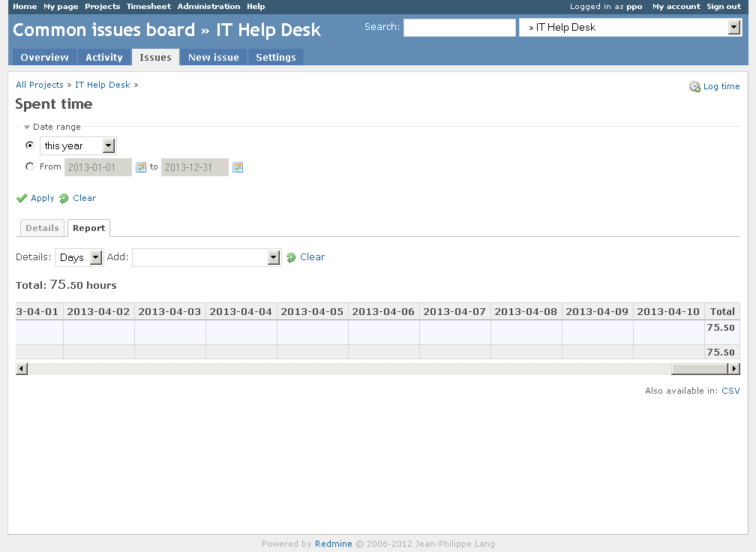Screen dimensions: 756x552
Task: Click the Log time link
Action: [x=721, y=86]
